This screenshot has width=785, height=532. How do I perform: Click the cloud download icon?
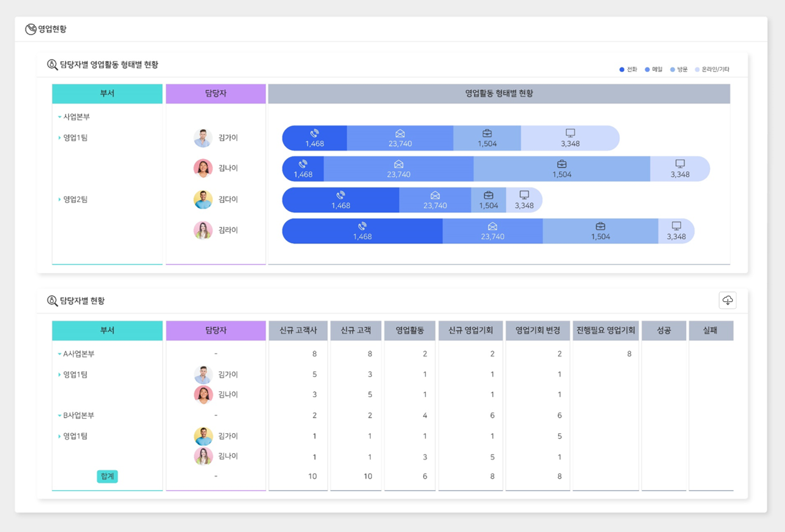click(727, 300)
